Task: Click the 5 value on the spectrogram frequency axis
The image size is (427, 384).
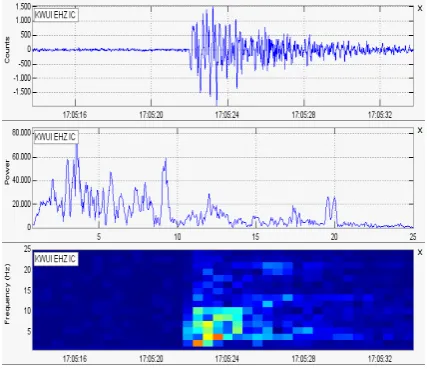Action: pyautogui.click(x=29, y=331)
